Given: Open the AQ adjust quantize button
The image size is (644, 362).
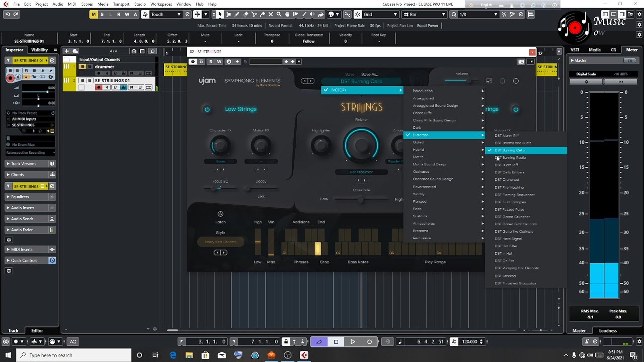Looking at the screenshot, I should (x=73, y=342).
